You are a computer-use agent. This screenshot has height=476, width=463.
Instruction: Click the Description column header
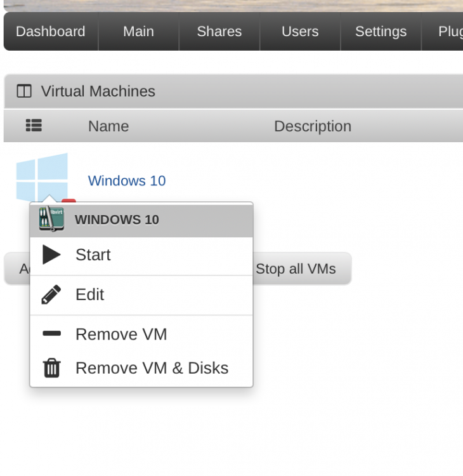pyautogui.click(x=313, y=126)
